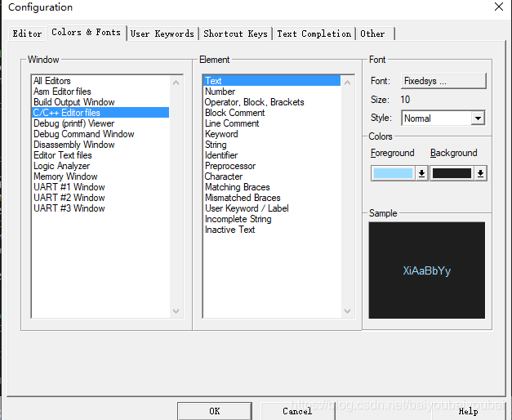Select Editor Text files entry
512x420 pixels.
[x=100, y=155]
